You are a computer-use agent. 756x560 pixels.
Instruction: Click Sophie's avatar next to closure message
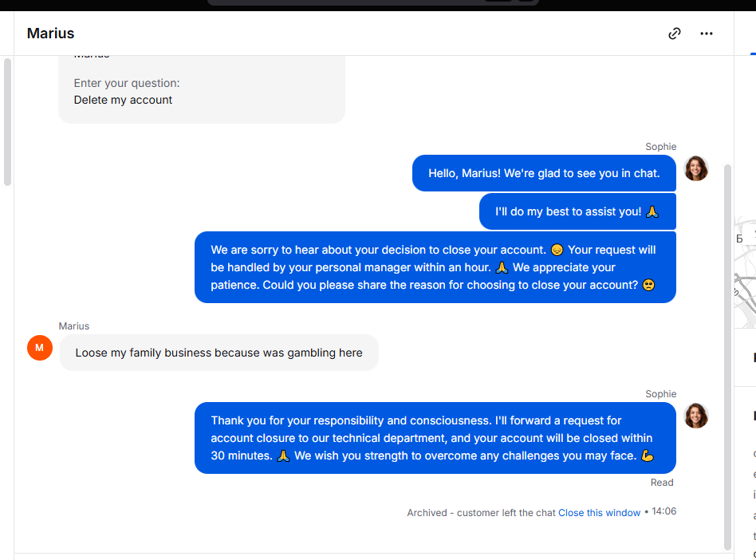696,416
